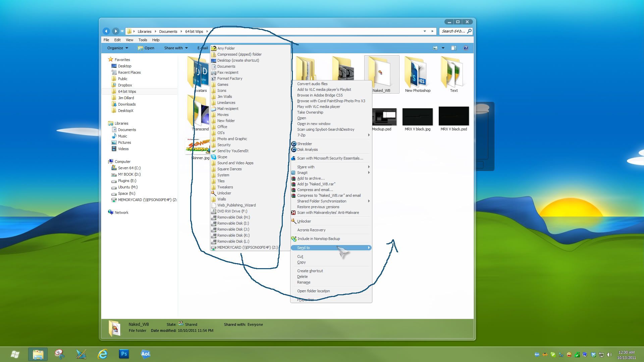Launch Photoshop from the taskbar
This screenshot has width=644, height=362.
124,354
